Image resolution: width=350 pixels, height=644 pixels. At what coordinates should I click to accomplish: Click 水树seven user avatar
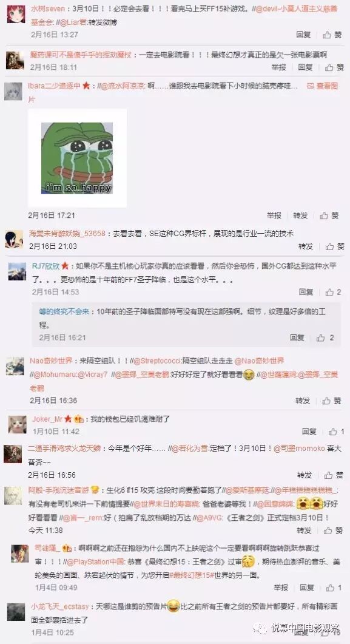coord(15,15)
